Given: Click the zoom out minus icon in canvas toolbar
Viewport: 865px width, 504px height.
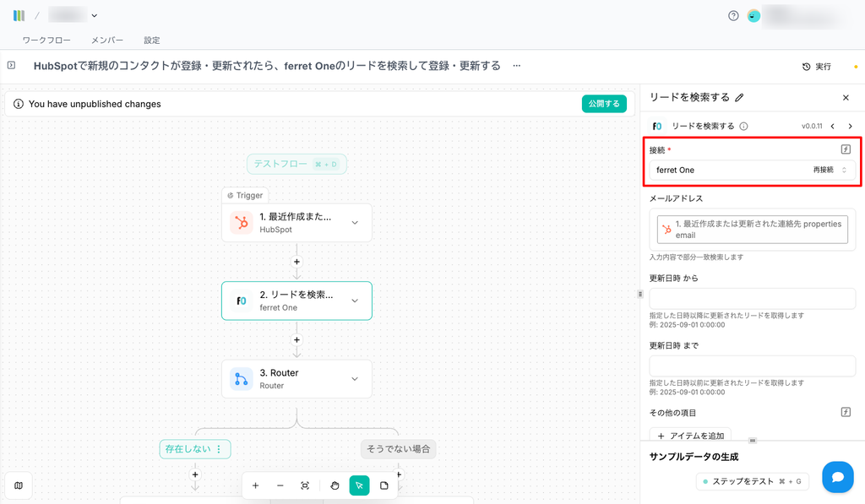Looking at the screenshot, I should point(280,485).
